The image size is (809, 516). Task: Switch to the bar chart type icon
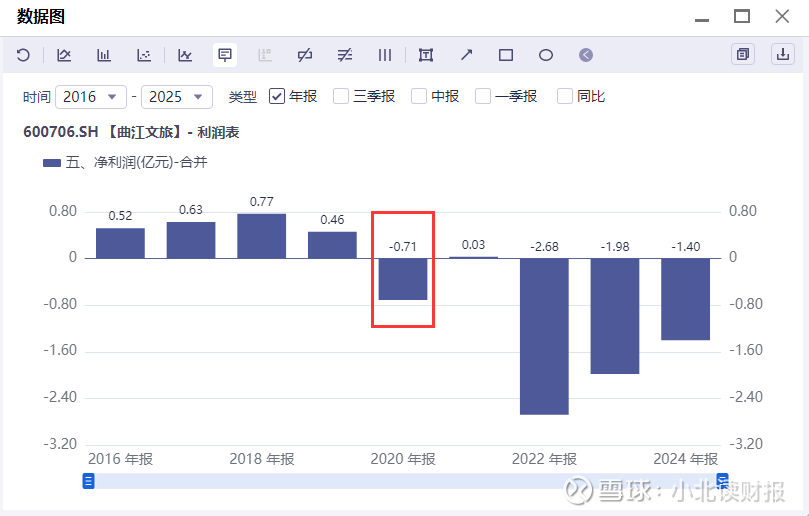pos(104,55)
